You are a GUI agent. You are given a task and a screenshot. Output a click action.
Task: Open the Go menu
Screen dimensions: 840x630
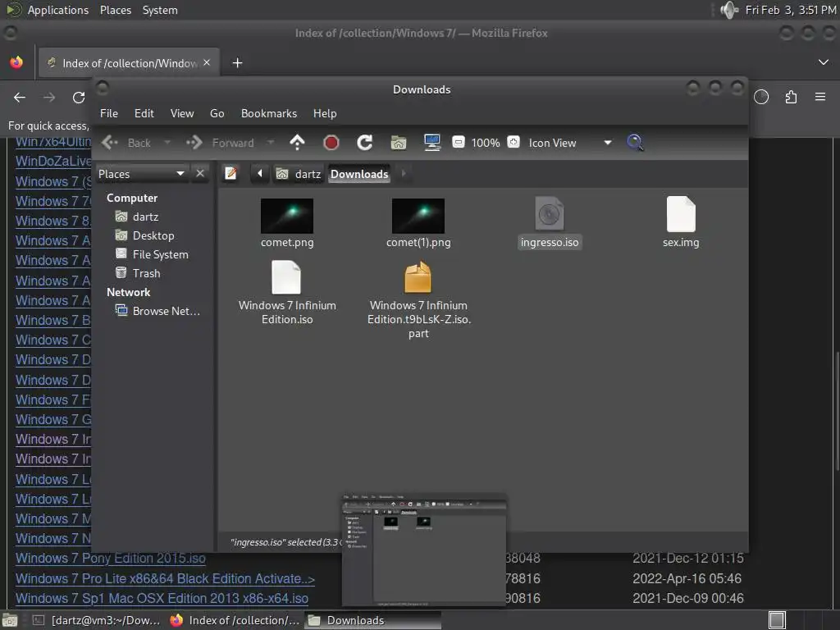(x=217, y=113)
